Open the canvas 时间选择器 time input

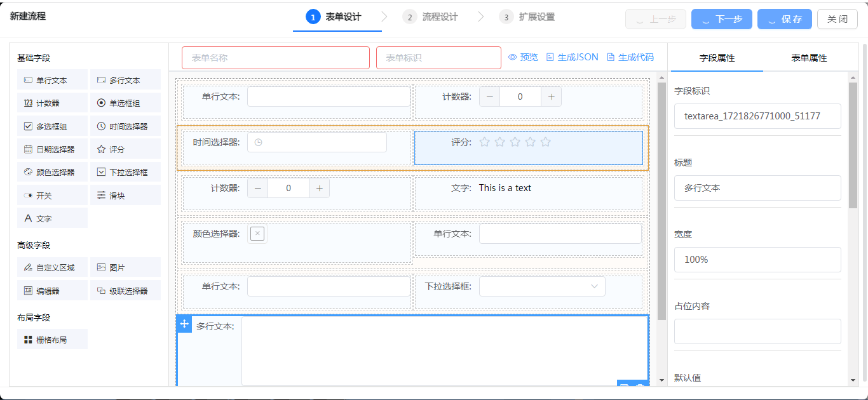(x=317, y=142)
